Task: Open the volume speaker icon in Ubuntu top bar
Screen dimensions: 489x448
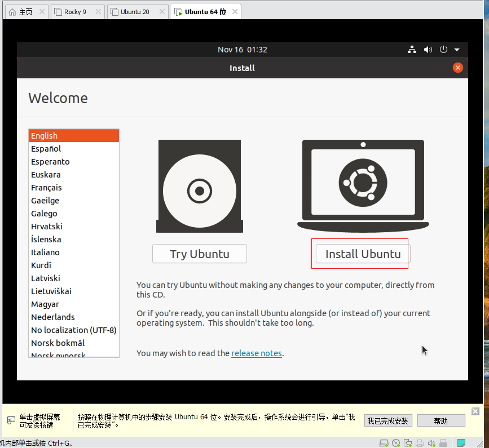Action: [428, 50]
